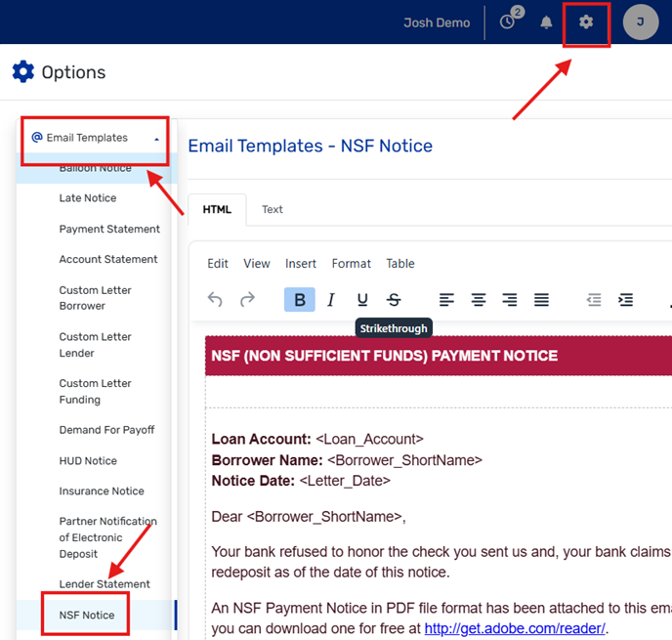Center align the text

coord(479,300)
